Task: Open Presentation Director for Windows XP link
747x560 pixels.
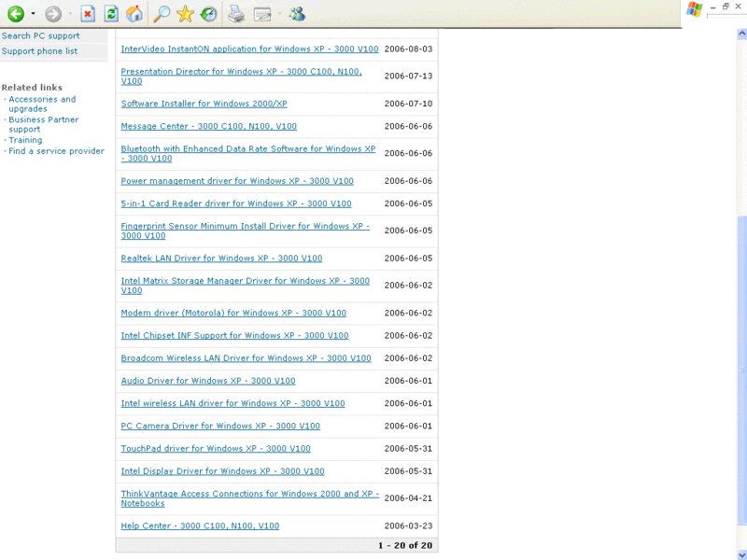Action: 241,77
